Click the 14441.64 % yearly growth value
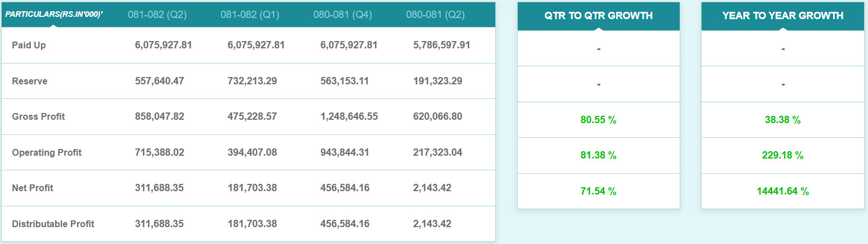Viewport: 868px width, 244px height. pos(783,191)
